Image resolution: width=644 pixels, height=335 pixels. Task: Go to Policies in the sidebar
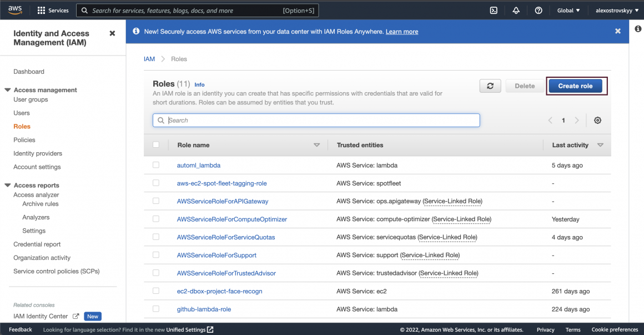point(24,140)
